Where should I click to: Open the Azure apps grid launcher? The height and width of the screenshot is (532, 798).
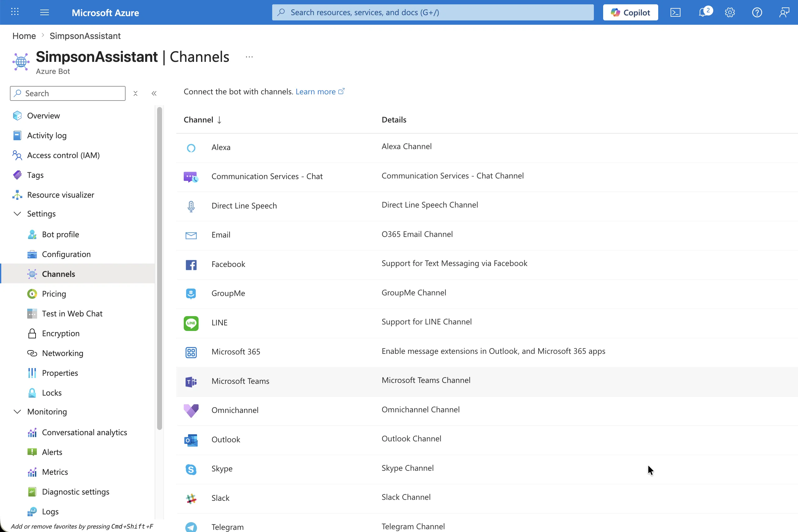15,12
